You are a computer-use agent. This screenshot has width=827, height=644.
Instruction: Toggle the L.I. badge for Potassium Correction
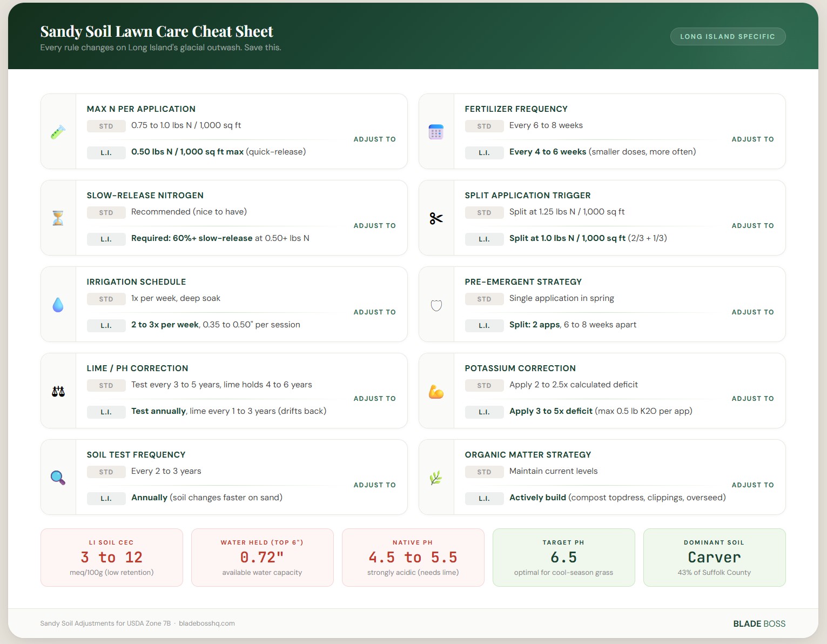pyautogui.click(x=484, y=412)
